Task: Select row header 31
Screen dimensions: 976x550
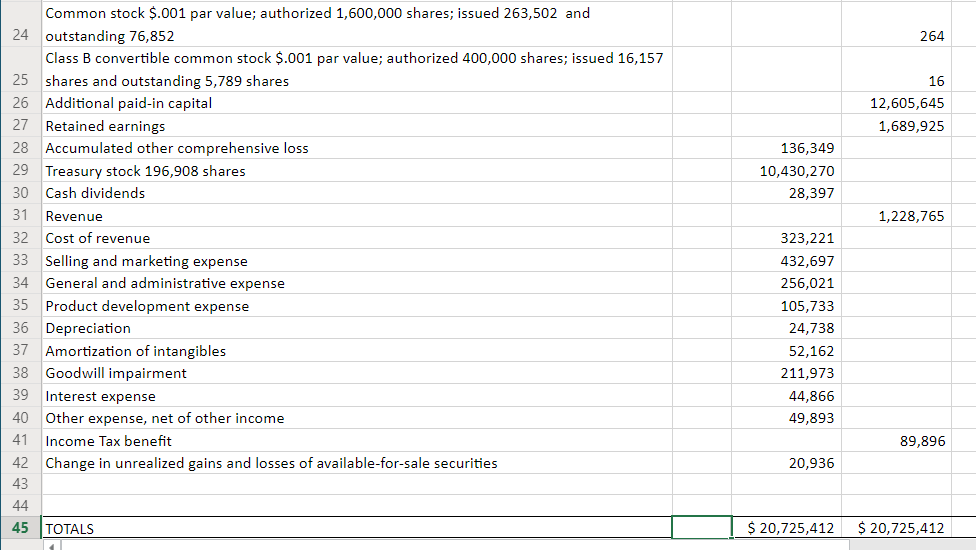Action: [21, 215]
